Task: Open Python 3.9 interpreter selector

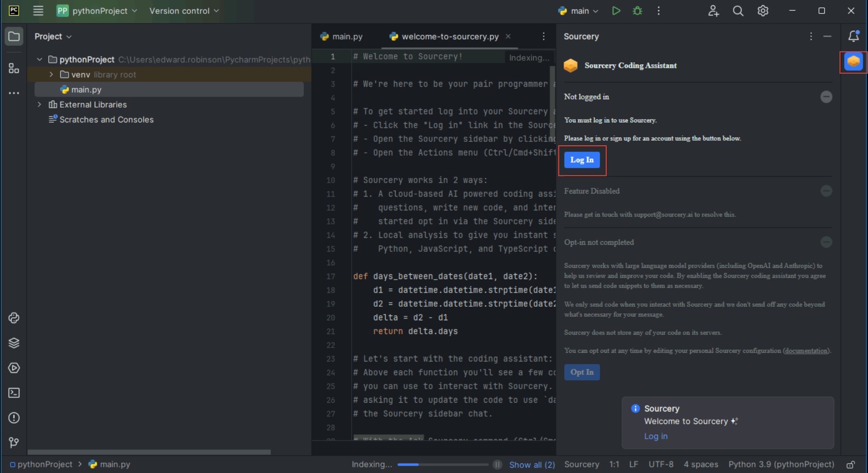Action: (781, 464)
